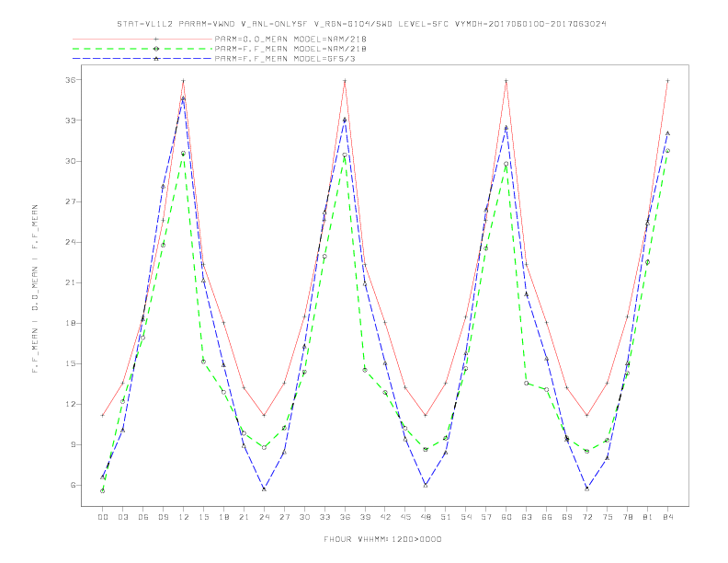Click x-axis forecast hour label 72

pyautogui.click(x=587, y=517)
